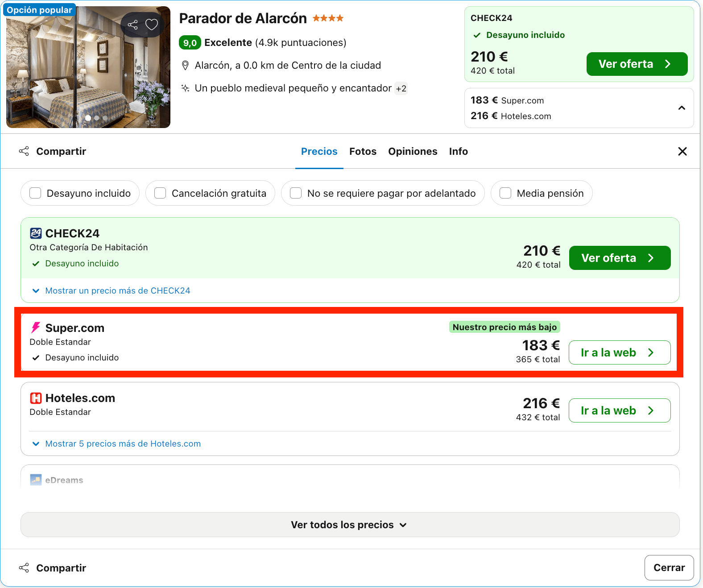
Task: Expand Ver todos los precios
Action: click(350, 525)
